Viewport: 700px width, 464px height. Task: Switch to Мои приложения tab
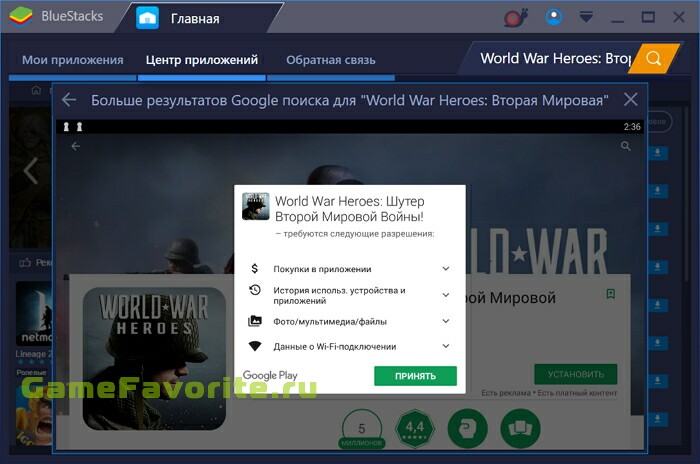[73, 60]
